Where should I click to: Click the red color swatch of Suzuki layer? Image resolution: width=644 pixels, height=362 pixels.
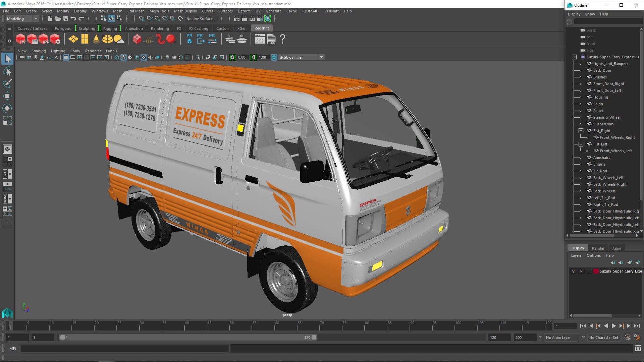[596, 271]
